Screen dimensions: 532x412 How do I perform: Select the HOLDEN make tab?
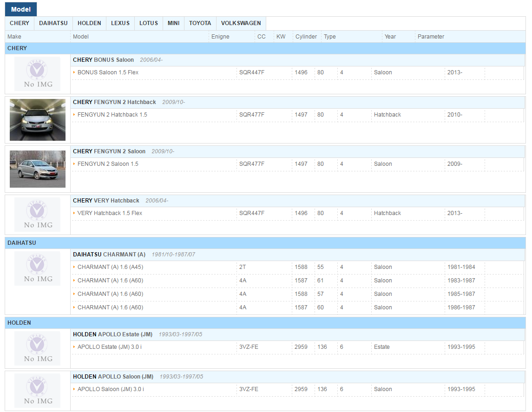pyautogui.click(x=89, y=23)
